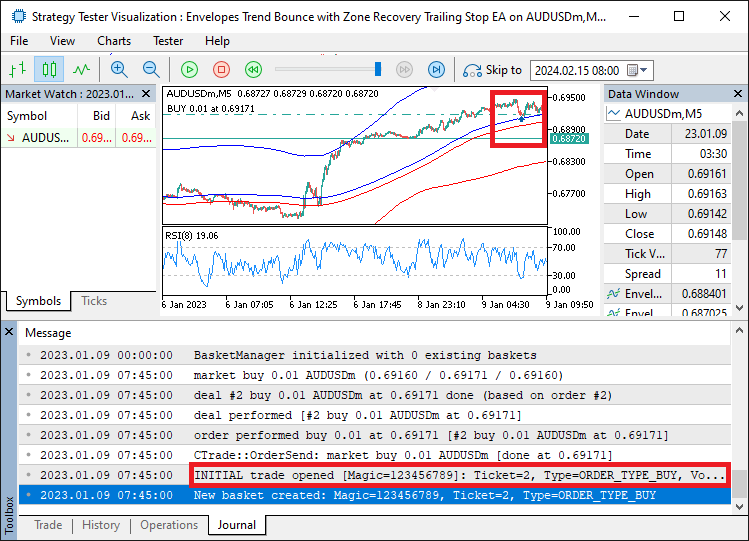
Task: Open the Trade tab in Toolbox
Action: tap(48, 525)
